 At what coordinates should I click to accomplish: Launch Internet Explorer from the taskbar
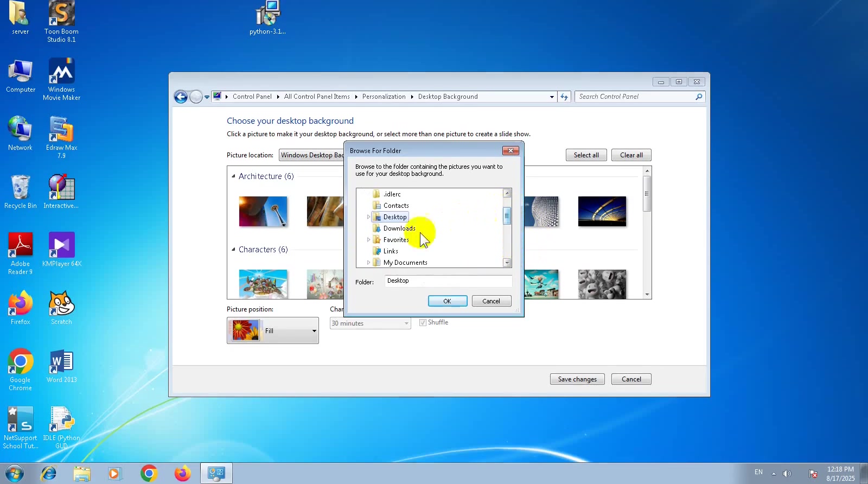point(49,473)
